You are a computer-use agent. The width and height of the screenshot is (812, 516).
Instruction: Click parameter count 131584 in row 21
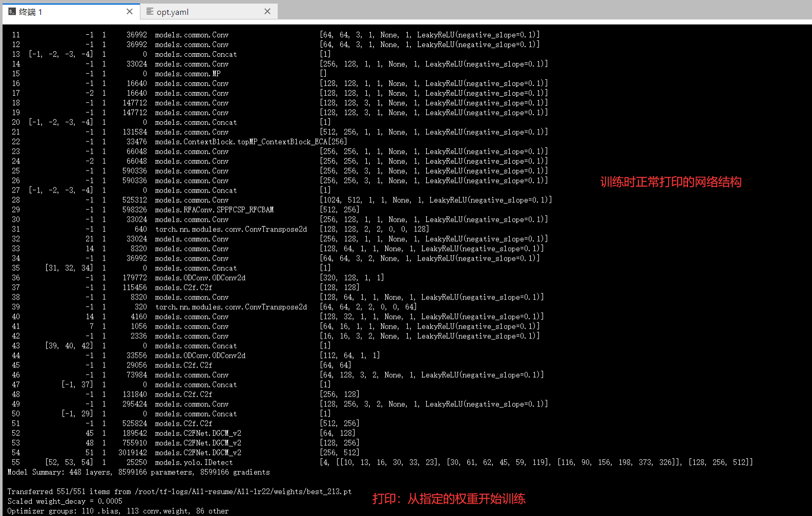[135, 132]
